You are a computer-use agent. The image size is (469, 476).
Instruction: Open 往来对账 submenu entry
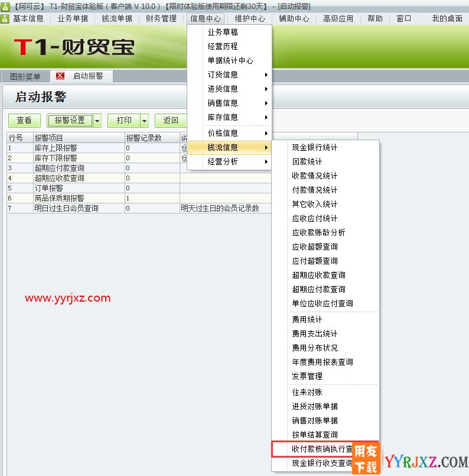tap(325, 393)
